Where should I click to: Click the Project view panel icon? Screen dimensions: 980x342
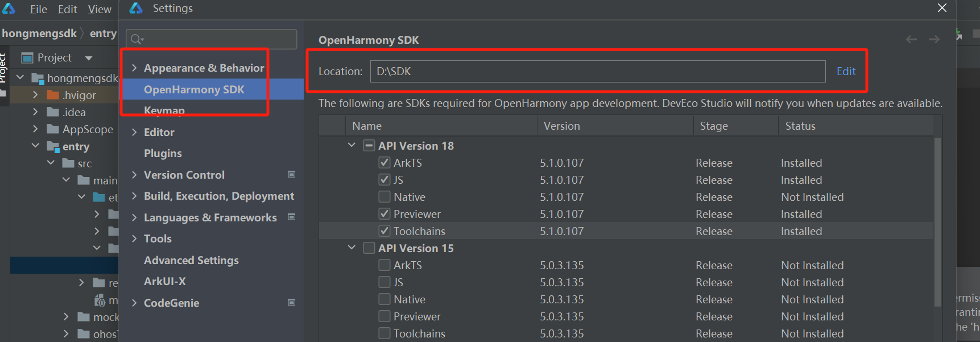pyautogui.click(x=27, y=57)
